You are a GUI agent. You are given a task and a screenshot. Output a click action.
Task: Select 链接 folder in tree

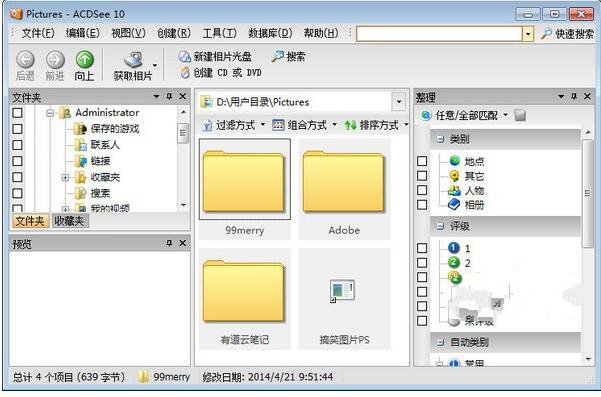point(100,161)
